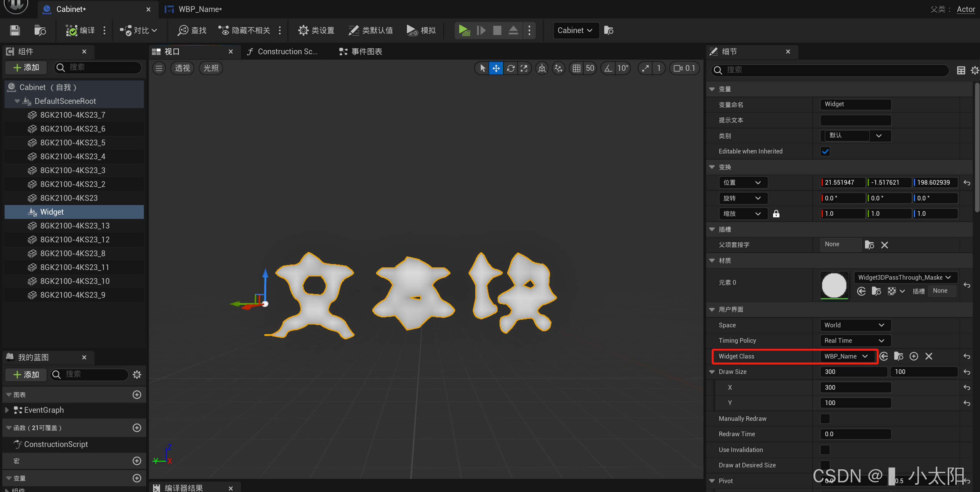Enable Manually Redraw checkbox
980x492 pixels.
coord(825,419)
